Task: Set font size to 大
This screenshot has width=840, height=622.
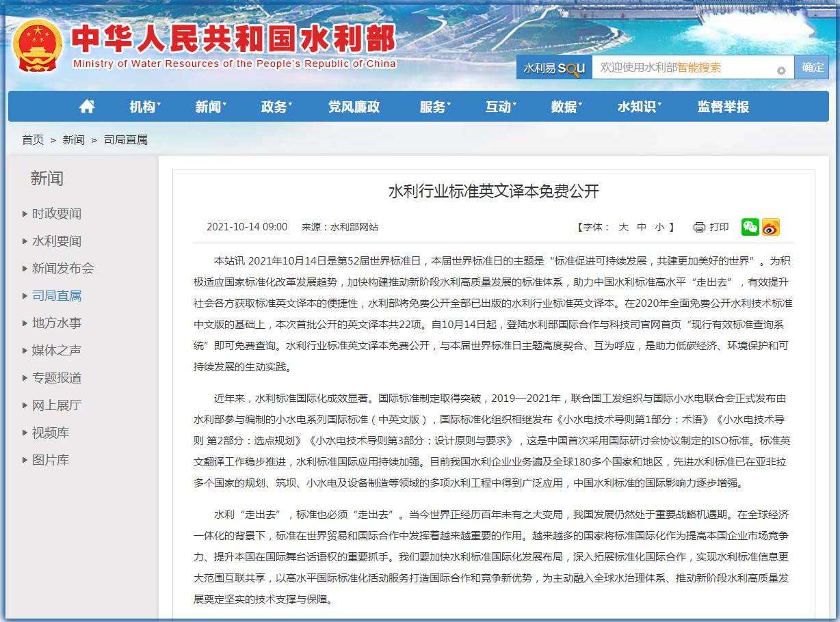Action: (x=623, y=227)
